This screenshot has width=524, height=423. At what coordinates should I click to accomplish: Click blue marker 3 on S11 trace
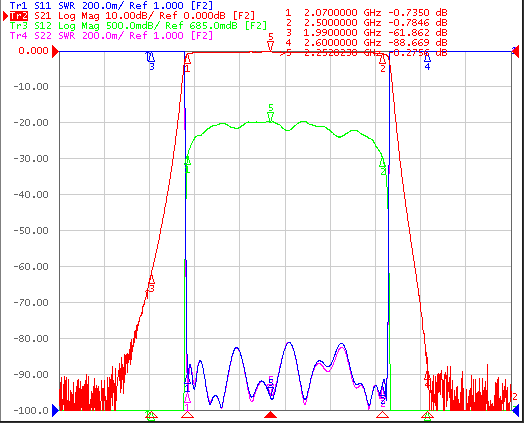(151, 61)
